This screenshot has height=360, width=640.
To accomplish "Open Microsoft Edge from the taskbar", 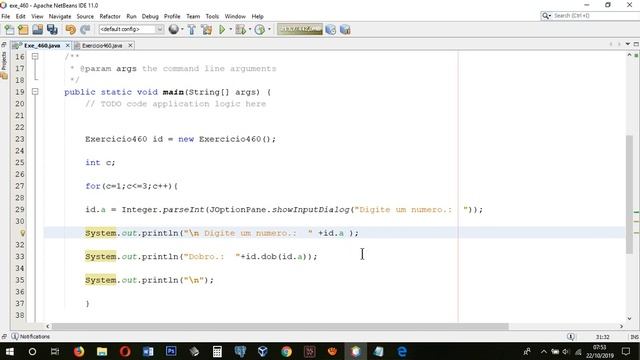I will tap(402, 351).
